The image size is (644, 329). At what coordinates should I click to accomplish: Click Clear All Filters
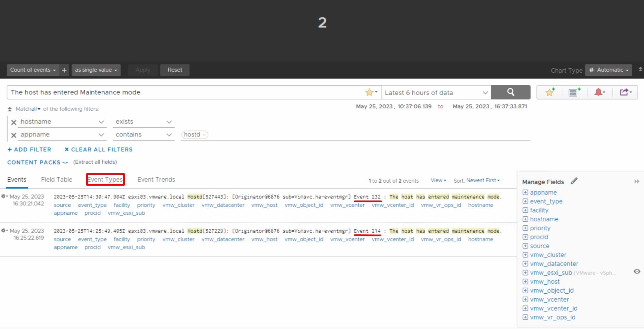click(98, 149)
